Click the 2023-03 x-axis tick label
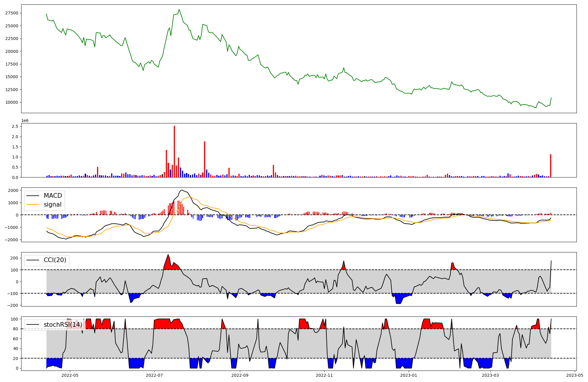 coord(491,375)
